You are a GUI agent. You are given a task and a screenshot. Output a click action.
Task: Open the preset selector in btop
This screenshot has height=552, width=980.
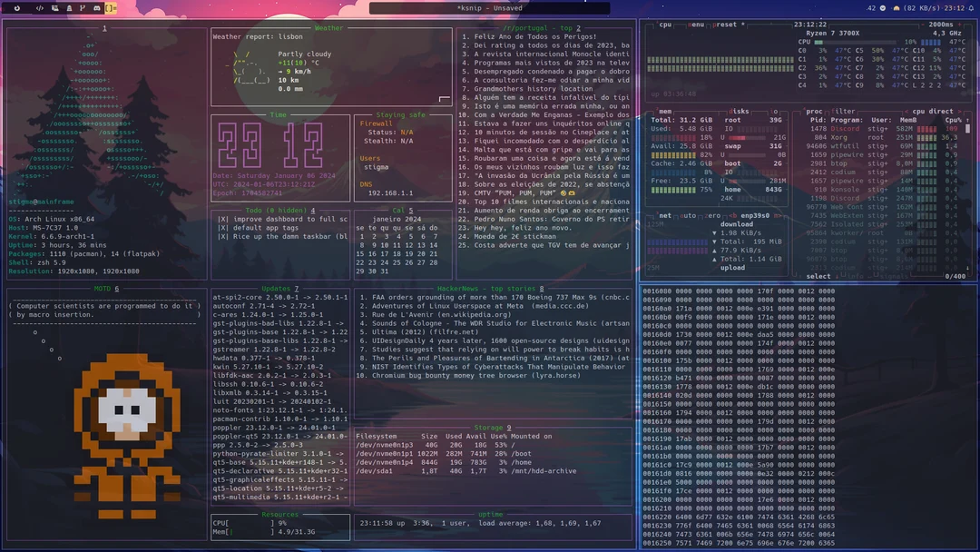click(724, 25)
